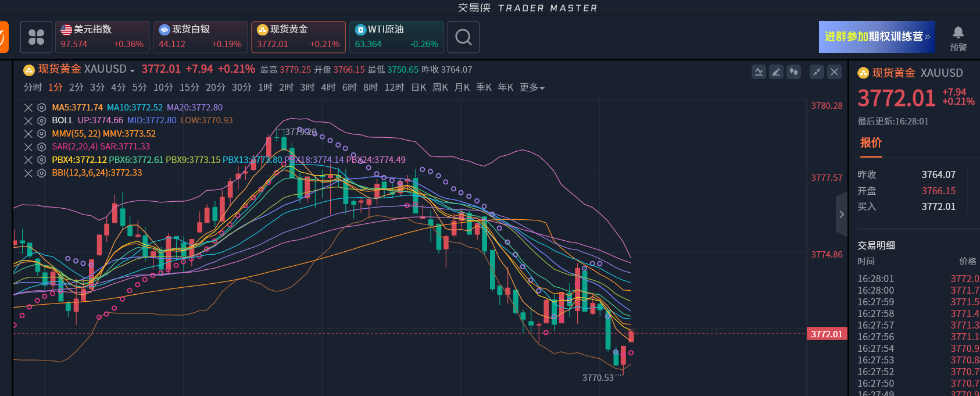
Task: Open the four-square grid menu icon
Action: pyautogui.click(x=36, y=37)
